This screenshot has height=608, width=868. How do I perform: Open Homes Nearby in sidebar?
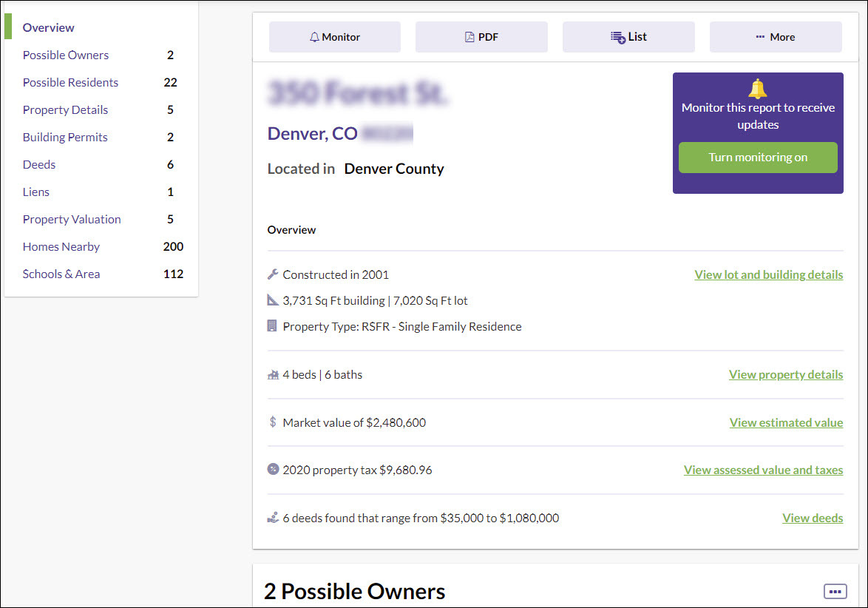tap(61, 247)
